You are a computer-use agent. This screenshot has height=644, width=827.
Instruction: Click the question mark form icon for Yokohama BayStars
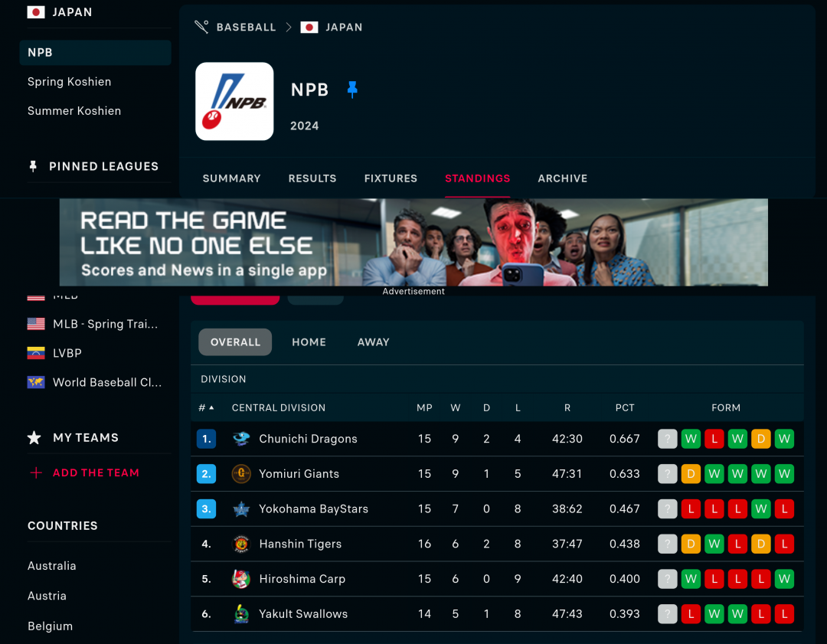click(x=667, y=509)
